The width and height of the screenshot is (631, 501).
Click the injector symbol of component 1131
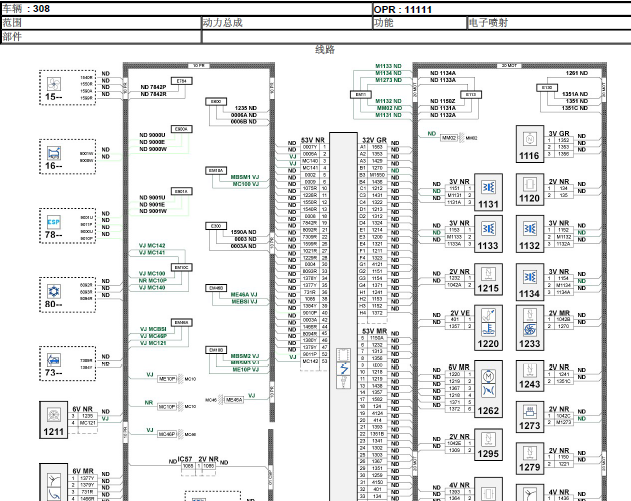pos(489,188)
